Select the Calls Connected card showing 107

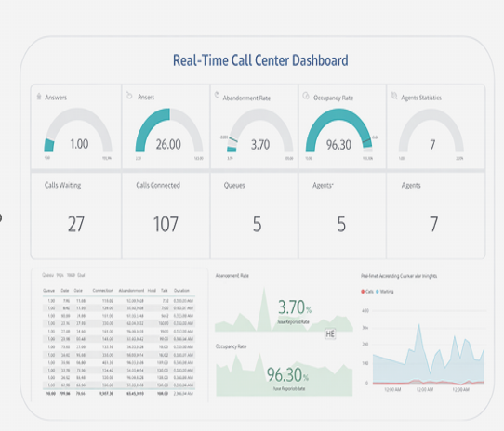[166, 215]
